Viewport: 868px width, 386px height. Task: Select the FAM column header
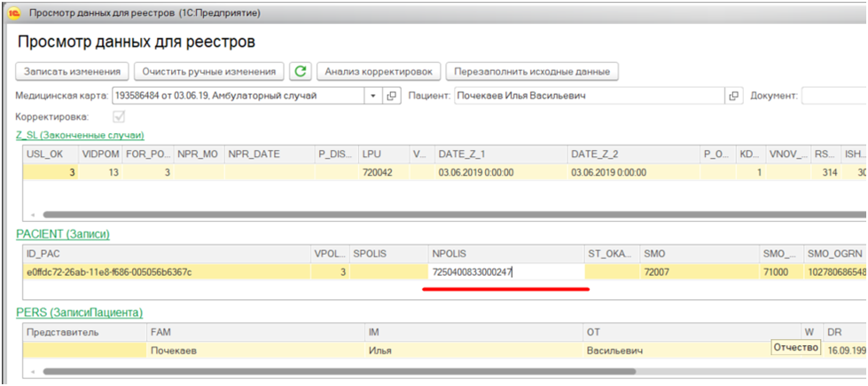tap(255, 332)
